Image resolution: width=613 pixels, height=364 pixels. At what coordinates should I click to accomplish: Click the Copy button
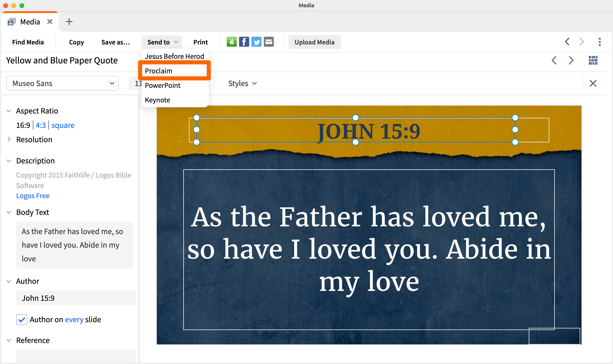[x=76, y=42]
